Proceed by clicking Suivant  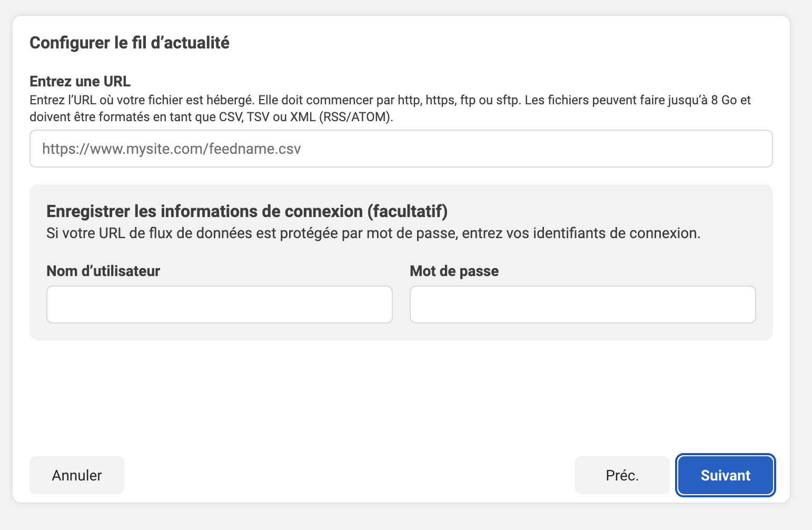(x=725, y=475)
